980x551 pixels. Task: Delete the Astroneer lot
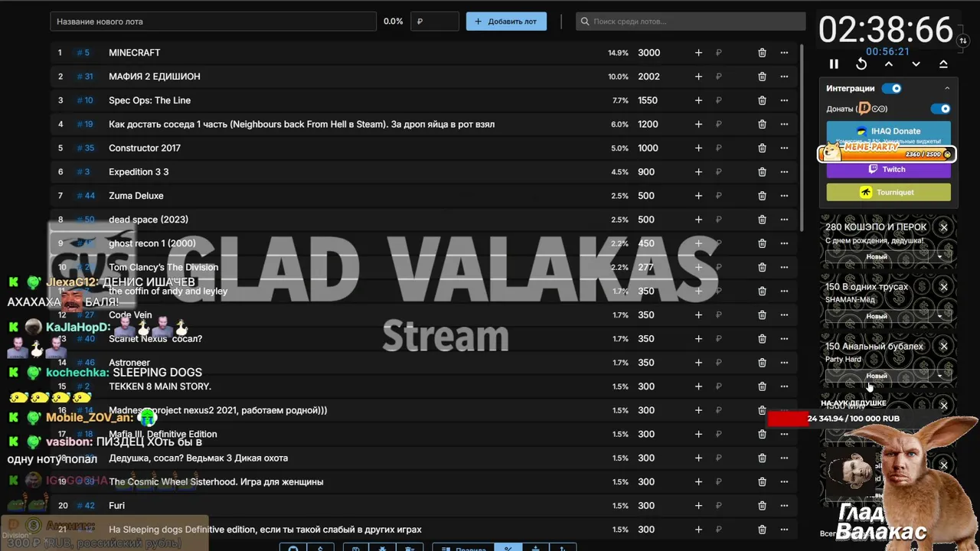pos(762,363)
